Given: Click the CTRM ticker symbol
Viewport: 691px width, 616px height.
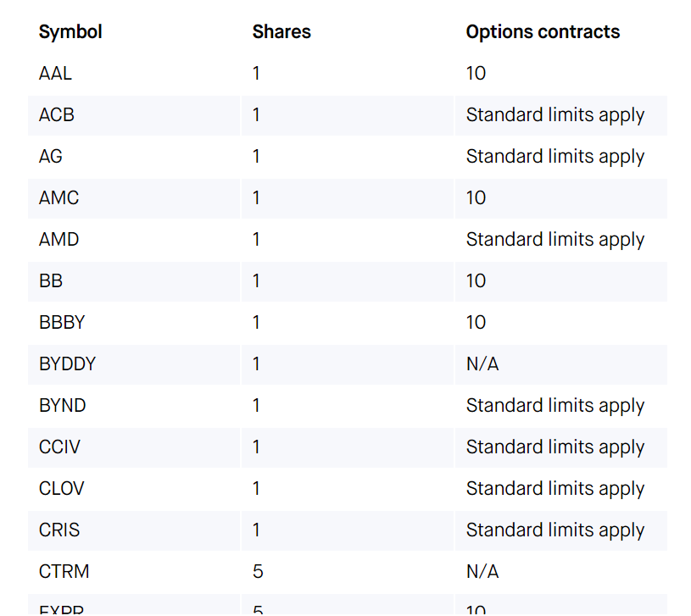Looking at the screenshot, I should click(x=64, y=572).
